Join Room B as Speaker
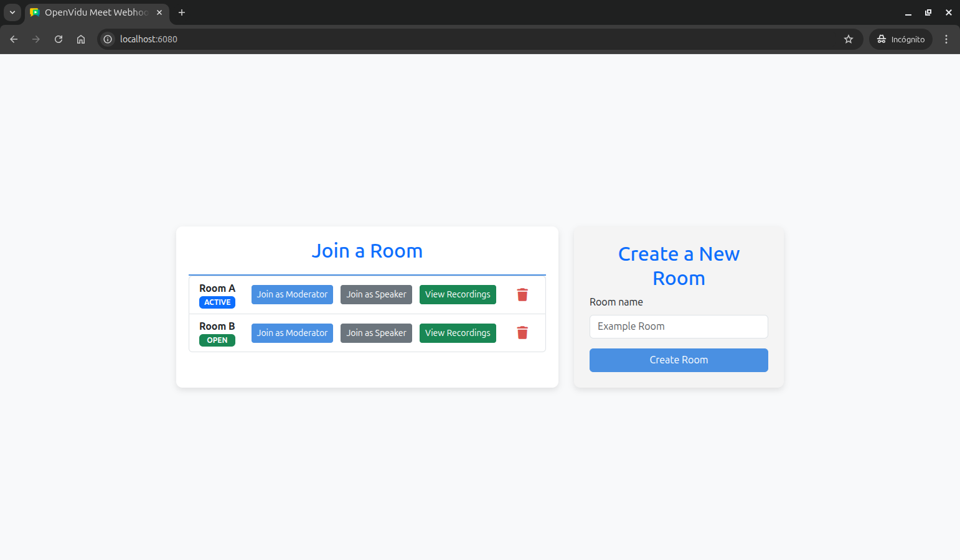The image size is (960, 560). (x=376, y=333)
